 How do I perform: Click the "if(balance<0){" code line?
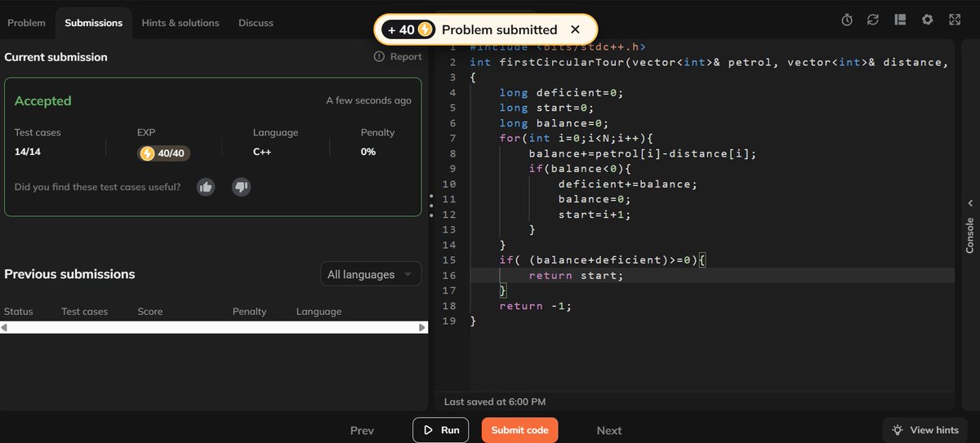580,169
